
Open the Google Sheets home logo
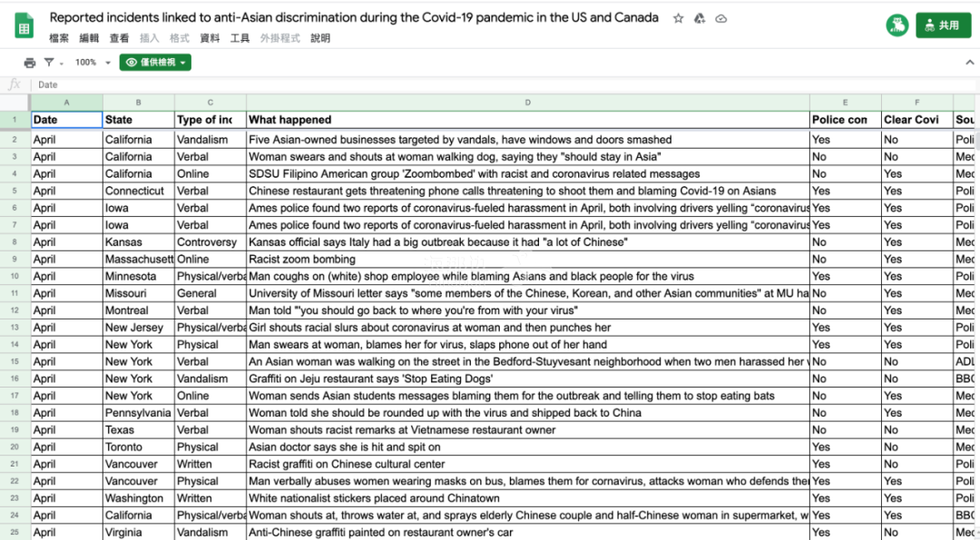pyautogui.click(x=24, y=25)
